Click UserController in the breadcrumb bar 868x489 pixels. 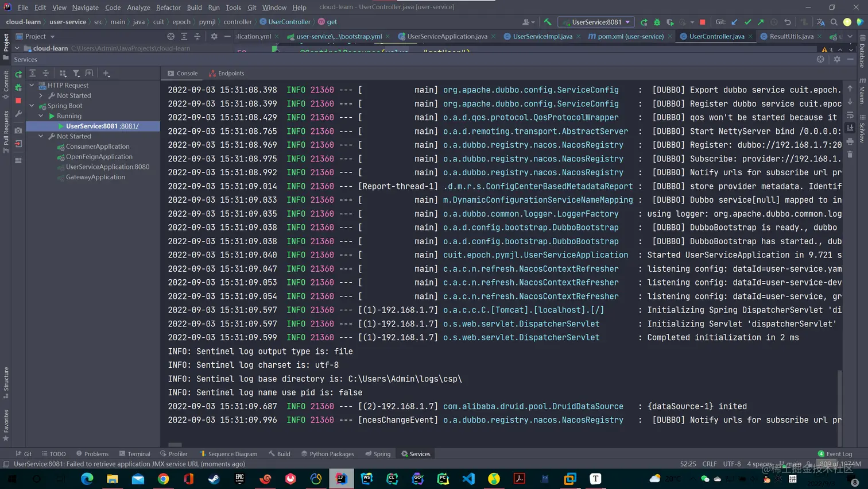pos(285,22)
